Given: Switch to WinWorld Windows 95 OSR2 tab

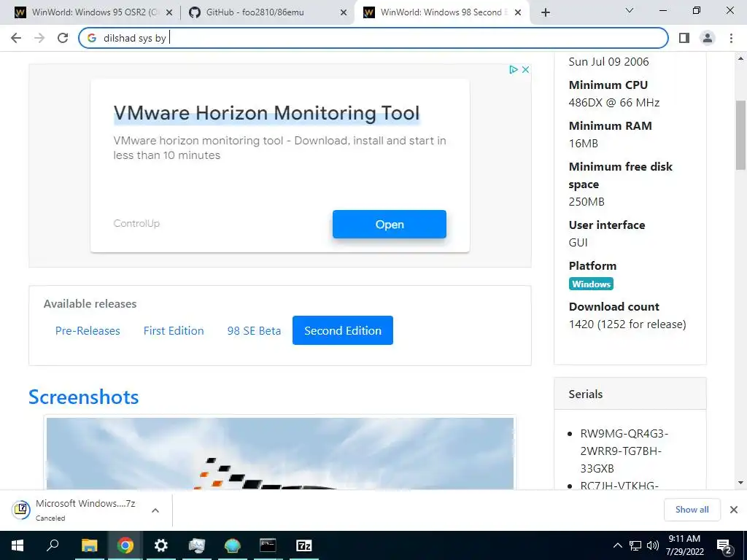Looking at the screenshot, I should click(x=94, y=12).
